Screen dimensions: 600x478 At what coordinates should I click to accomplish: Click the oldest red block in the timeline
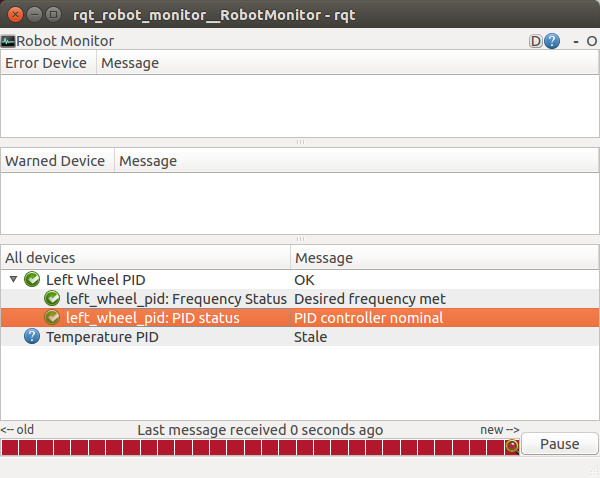[9, 447]
